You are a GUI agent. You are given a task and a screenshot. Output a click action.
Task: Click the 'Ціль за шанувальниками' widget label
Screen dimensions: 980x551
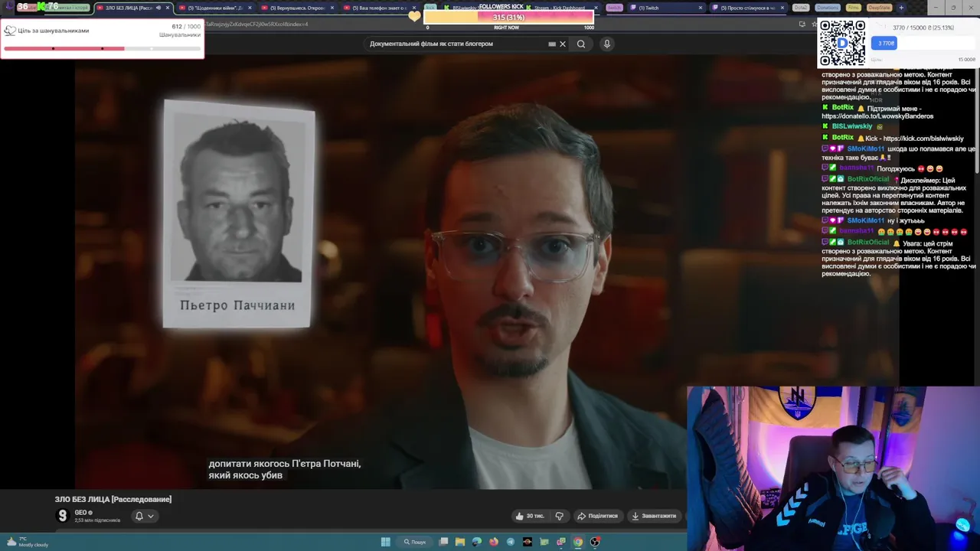click(x=54, y=31)
